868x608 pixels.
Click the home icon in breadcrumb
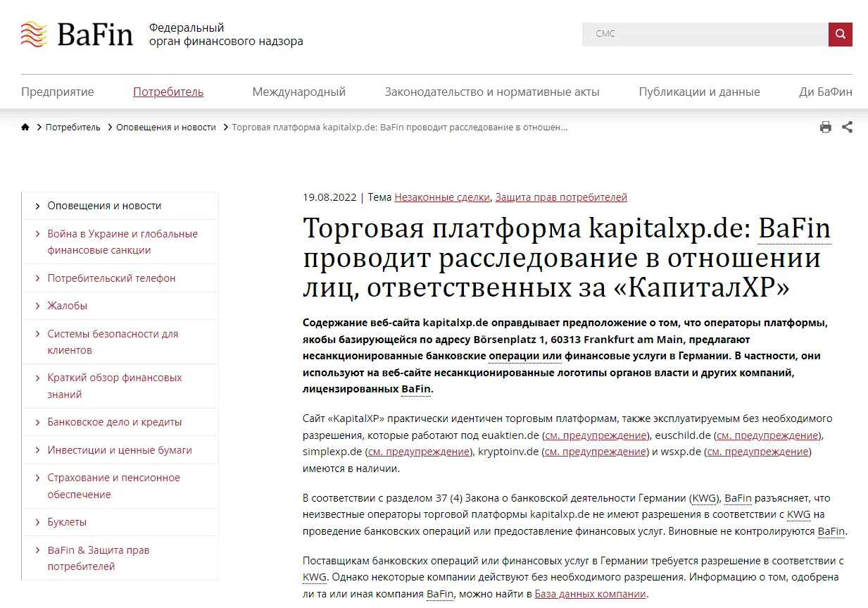pos(25,128)
